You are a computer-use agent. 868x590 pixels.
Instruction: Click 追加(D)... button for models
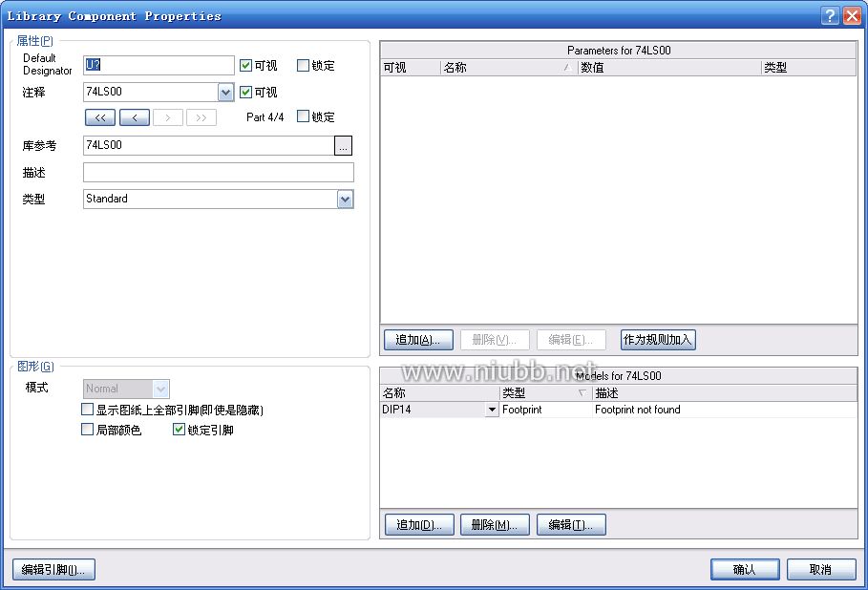coord(419,525)
